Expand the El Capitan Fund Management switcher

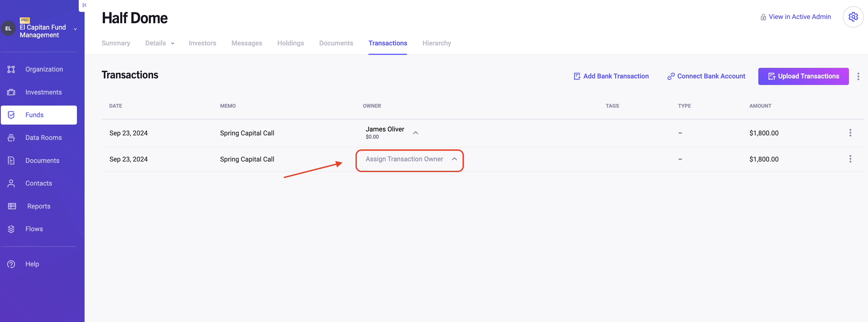click(76, 29)
